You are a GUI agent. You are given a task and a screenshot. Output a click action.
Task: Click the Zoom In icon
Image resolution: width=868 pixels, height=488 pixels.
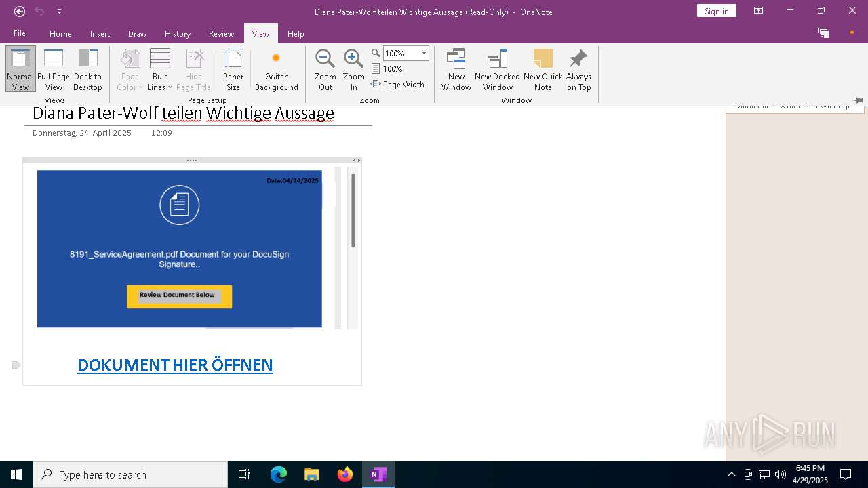tap(353, 60)
